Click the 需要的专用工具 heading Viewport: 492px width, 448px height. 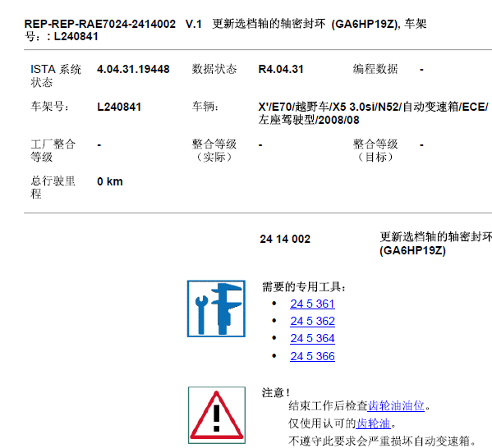[303, 286]
